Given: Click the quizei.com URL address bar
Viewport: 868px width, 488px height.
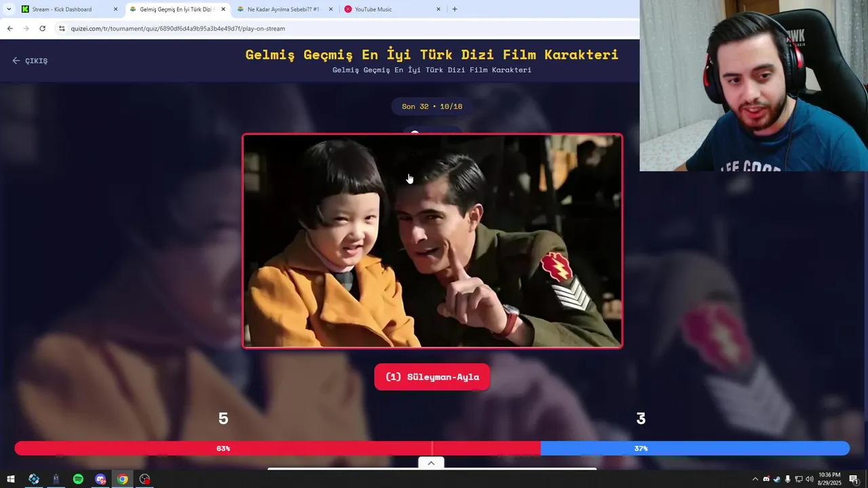Looking at the screenshot, I should point(178,28).
